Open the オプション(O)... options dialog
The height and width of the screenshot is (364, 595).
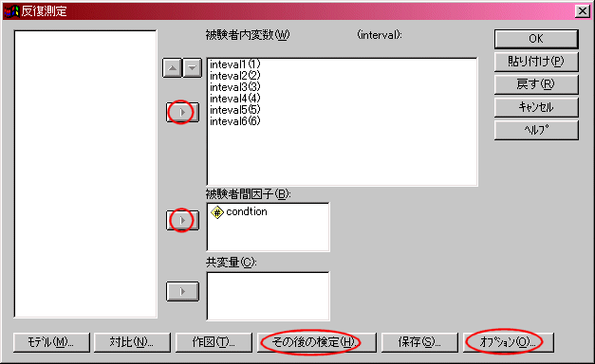coord(508,342)
